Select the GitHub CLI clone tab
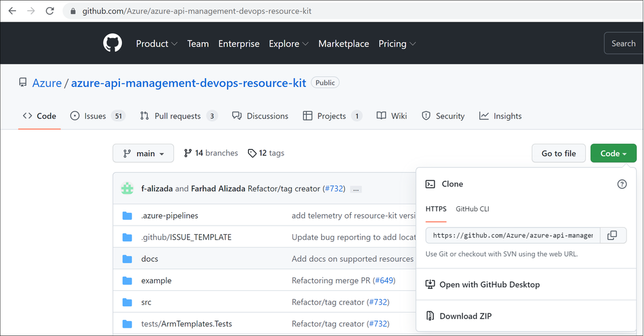The width and height of the screenshot is (644, 336). (473, 209)
